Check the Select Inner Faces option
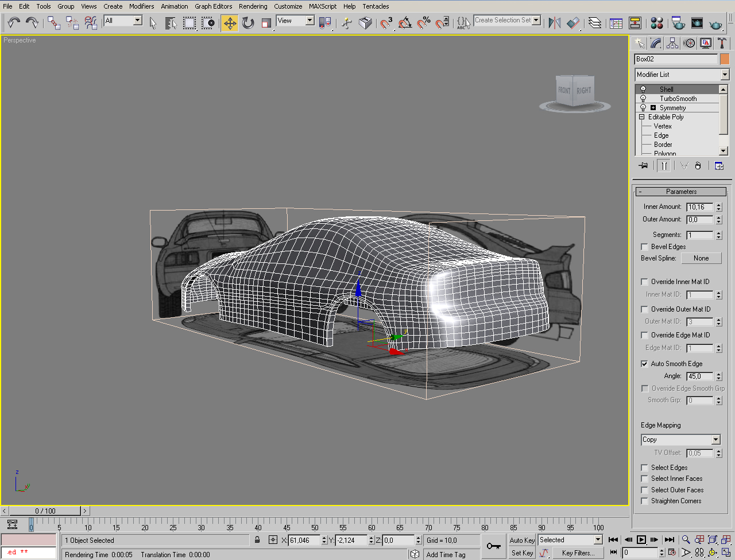735x560 pixels. coord(644,479)
